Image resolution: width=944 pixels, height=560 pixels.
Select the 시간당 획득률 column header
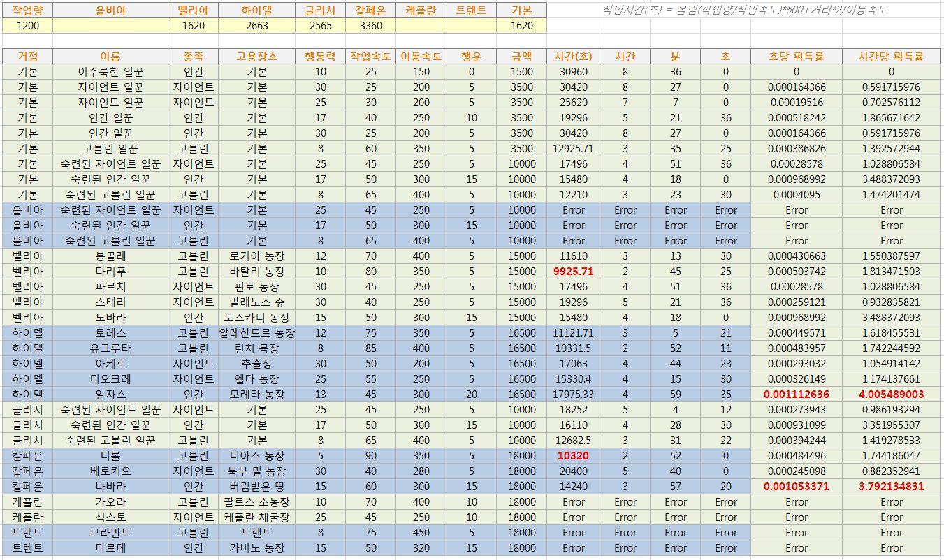click(x=891, y=57)
